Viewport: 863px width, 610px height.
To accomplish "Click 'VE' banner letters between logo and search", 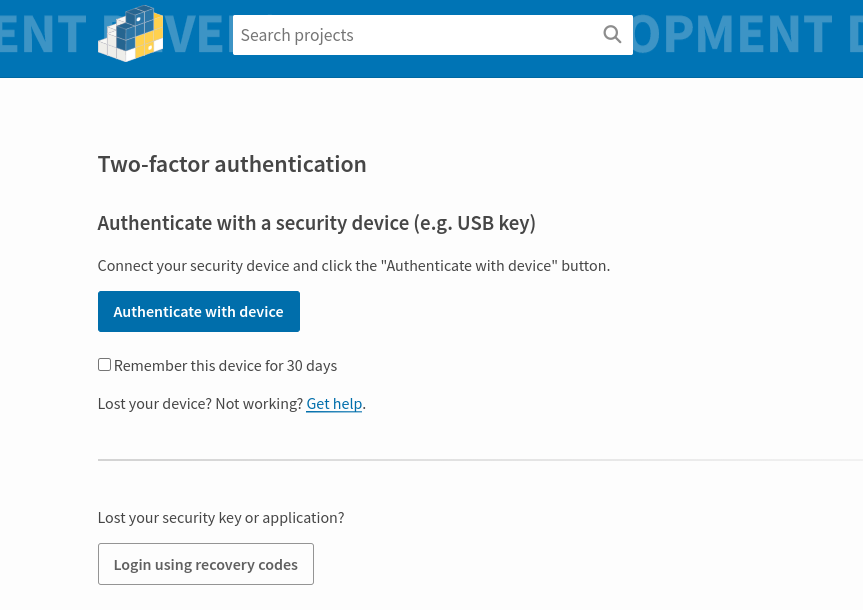I will [x=198, y=35].
